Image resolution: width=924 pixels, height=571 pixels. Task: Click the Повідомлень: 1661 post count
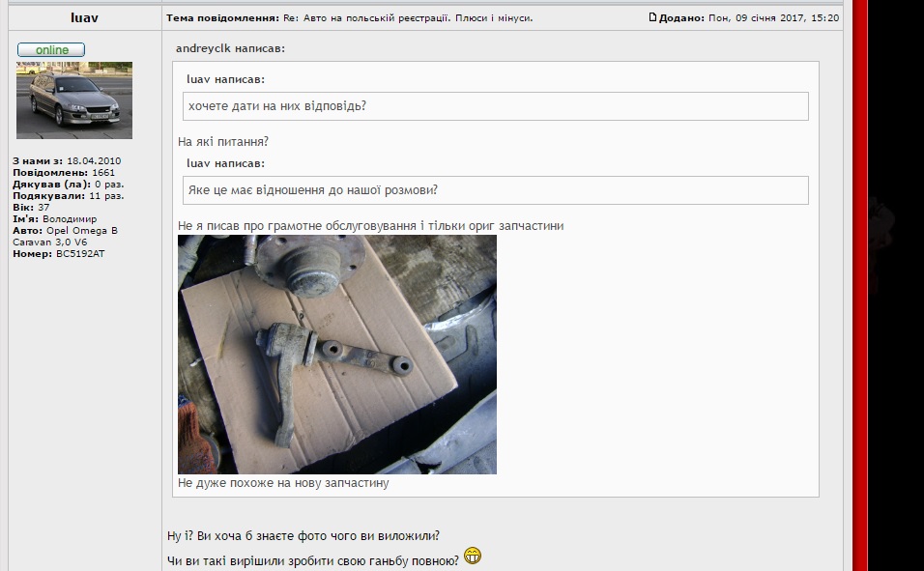click(64, 173)
